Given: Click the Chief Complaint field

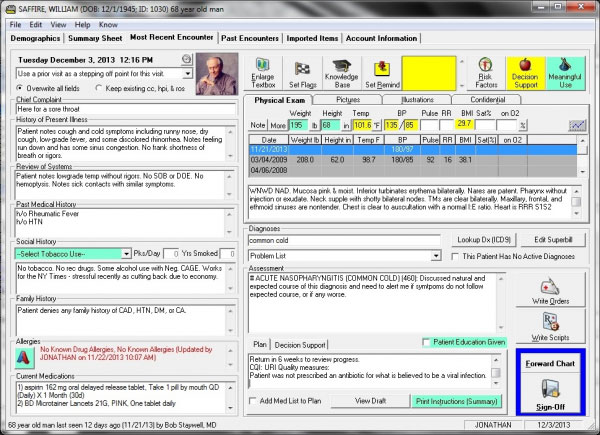Looking at the screenshot, I should point(126,109).
